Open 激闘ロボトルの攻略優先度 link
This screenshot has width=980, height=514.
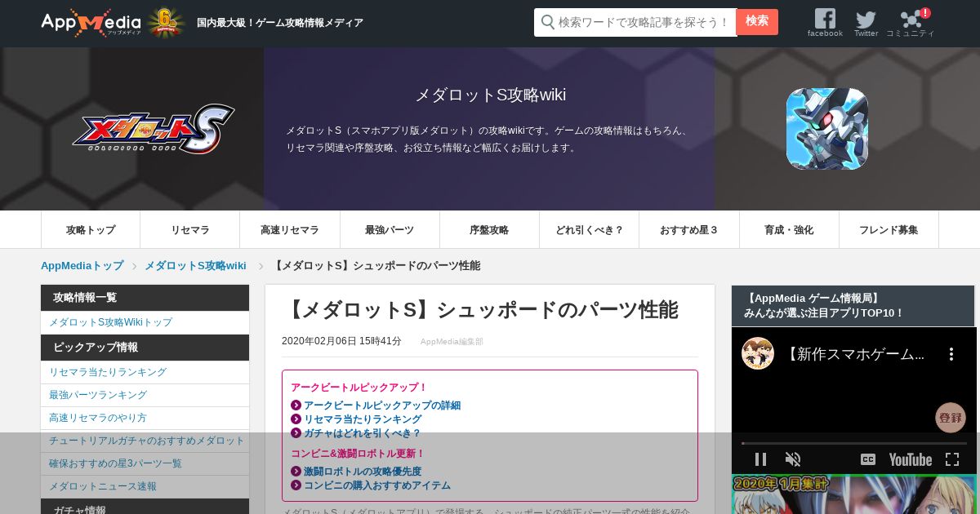tap(363, 472)
